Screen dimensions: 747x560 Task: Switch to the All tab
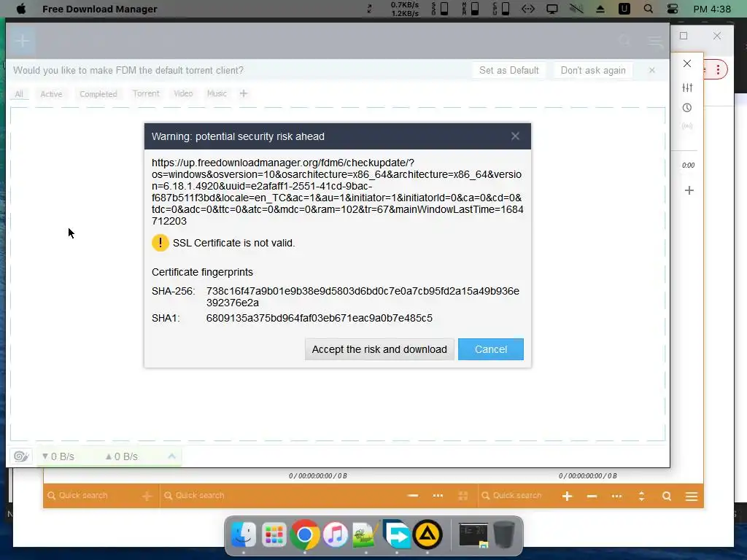pyautogui.click(x=19, y=94)
